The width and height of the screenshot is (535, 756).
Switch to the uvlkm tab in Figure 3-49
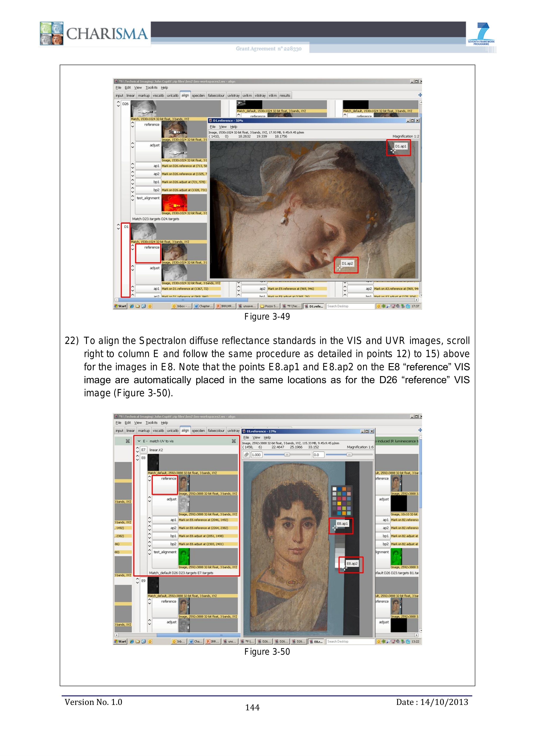(247, 95)
